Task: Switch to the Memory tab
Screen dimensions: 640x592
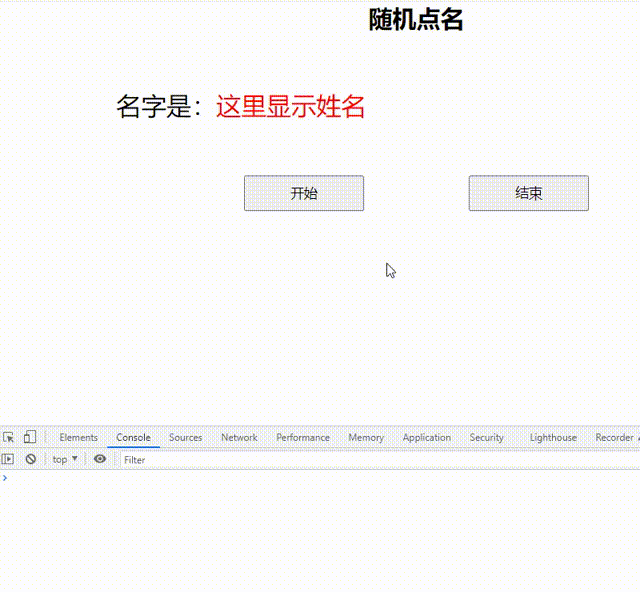Action: tap(366, 437)
